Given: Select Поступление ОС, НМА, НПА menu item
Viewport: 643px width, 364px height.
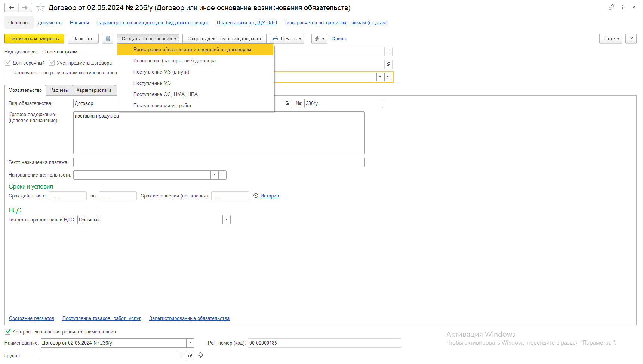Looking at the screenshot, I should click(196, 94).
